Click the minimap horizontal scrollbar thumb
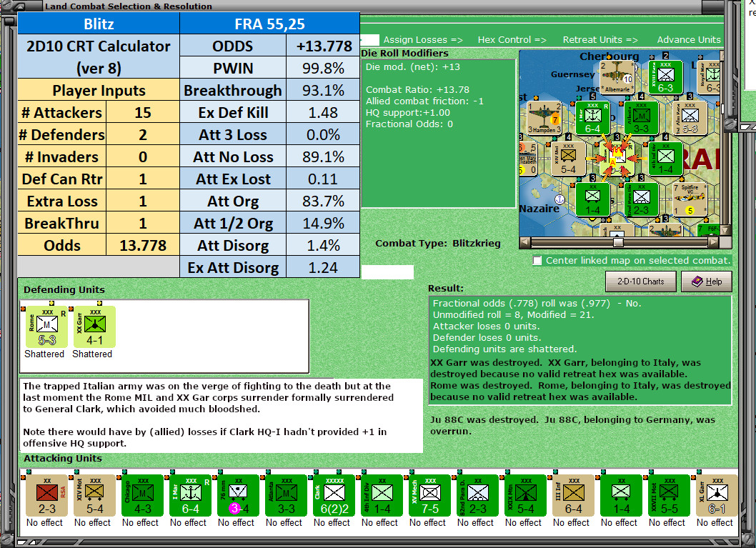Image resolution: width=756 pixels, height=548 pixels. (x=617, y=242)
